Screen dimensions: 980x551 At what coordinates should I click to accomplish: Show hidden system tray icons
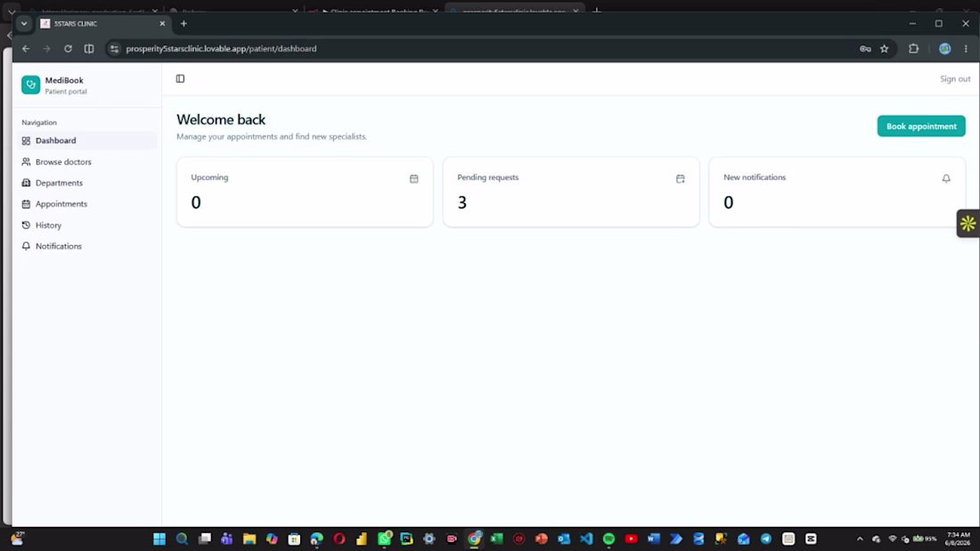click(860, 539)
